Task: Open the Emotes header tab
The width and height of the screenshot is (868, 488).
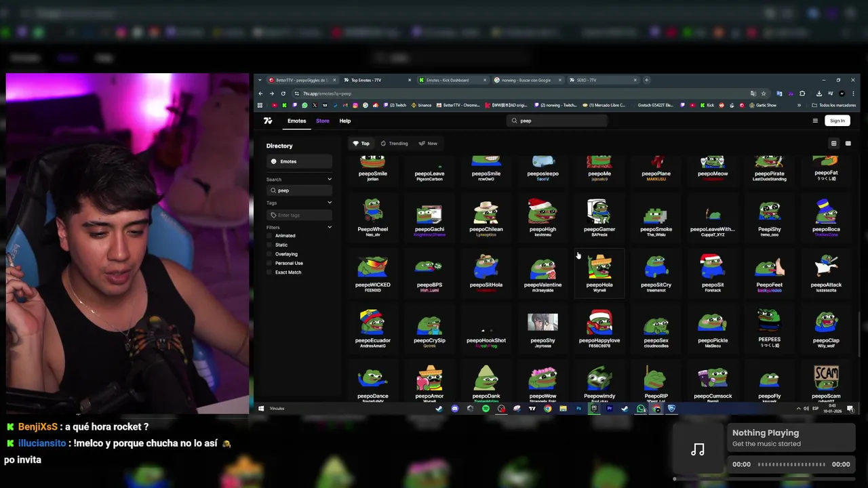Action: coord(296,121)
